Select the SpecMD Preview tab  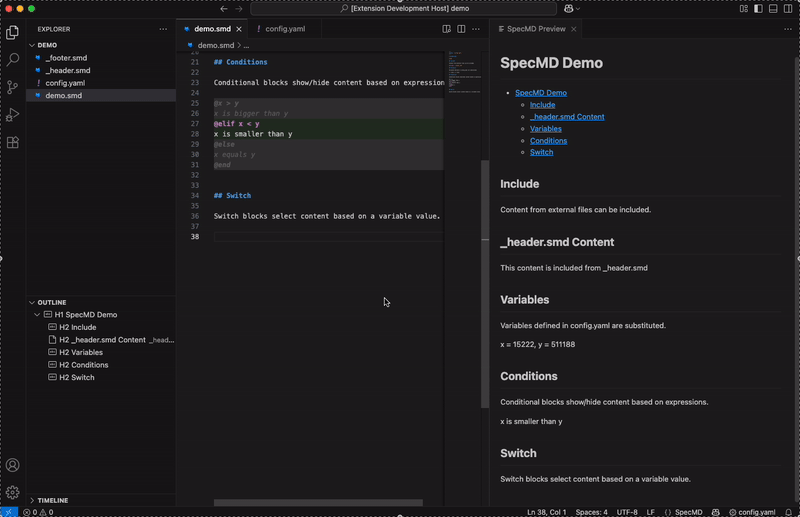[x=536, y=29]
